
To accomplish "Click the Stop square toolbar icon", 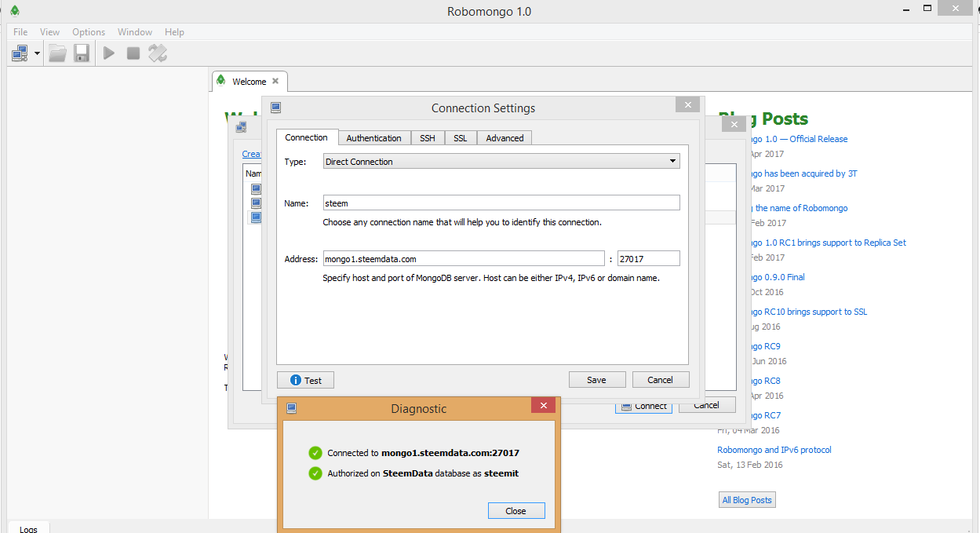I will pyautogui.click(x=133, y=53).
